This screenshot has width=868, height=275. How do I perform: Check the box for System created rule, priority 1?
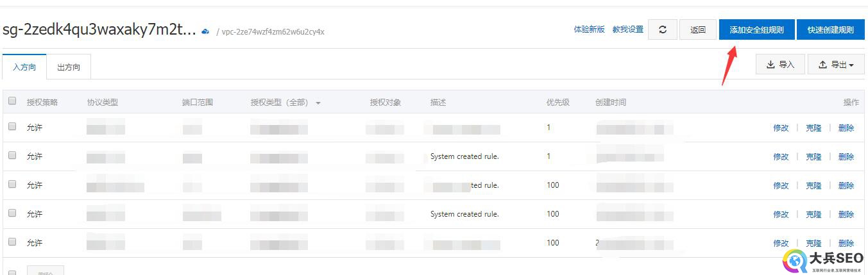pyautogui.click(x=12, y=156)
